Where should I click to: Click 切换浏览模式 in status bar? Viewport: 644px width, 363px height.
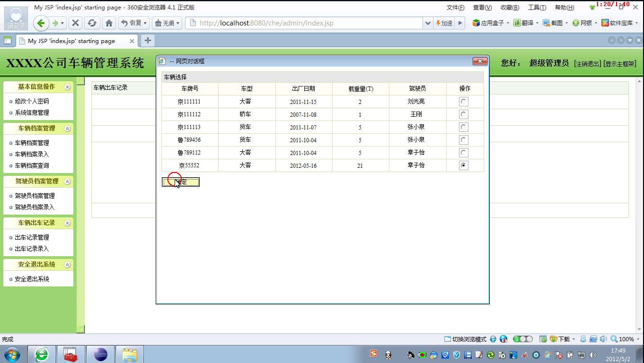(465, 339)
